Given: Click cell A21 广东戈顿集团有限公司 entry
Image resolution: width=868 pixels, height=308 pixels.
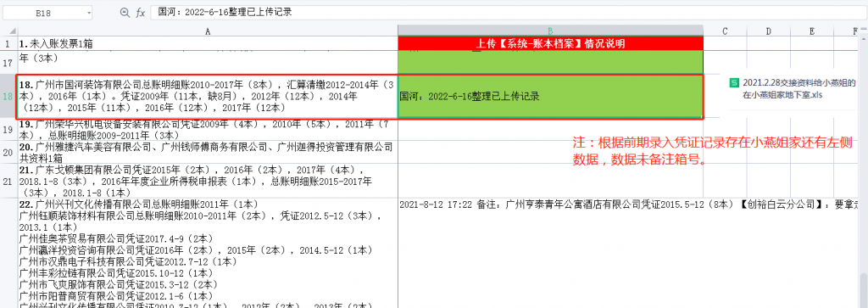Looking at the screenshot, I should tap(209, 181).
